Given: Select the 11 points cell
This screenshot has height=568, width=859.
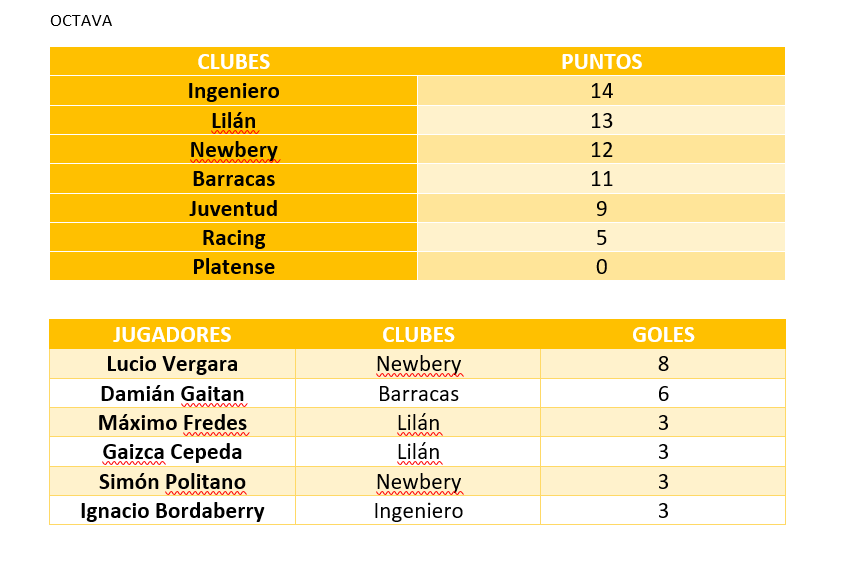Looking at the screenshot, I should coord(601,180).
